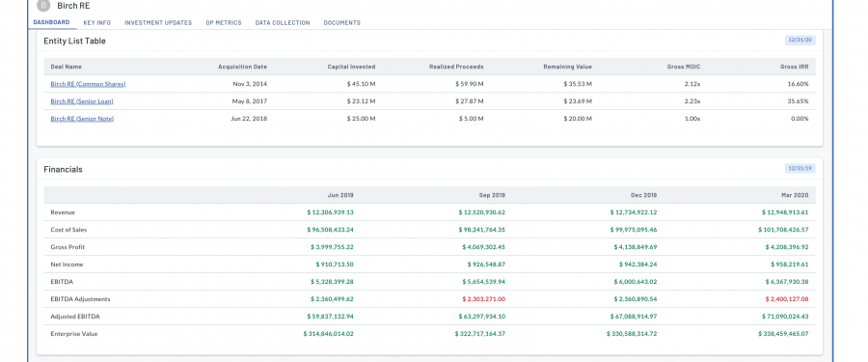Screen dimensions: 868x362
Task: Select the Dashboard tab
Action: tap(51, 22)
